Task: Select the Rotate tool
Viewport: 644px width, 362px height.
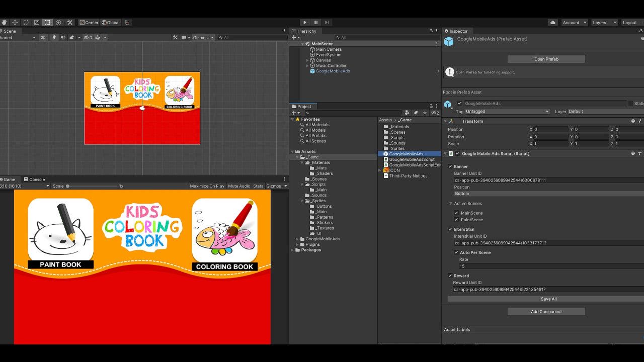Action: point(26,23)
